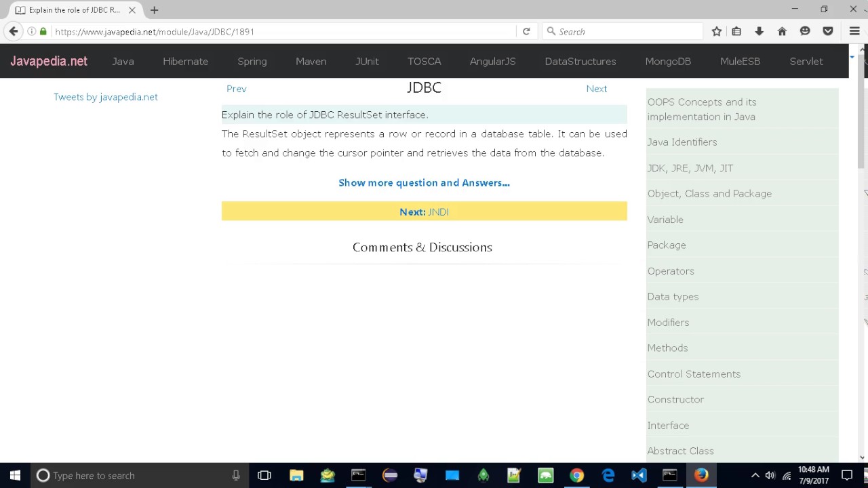This screenshot has height=488, width=868.
Task: Close the 'Explain the role of JDBC' tab
Action: 132,10
